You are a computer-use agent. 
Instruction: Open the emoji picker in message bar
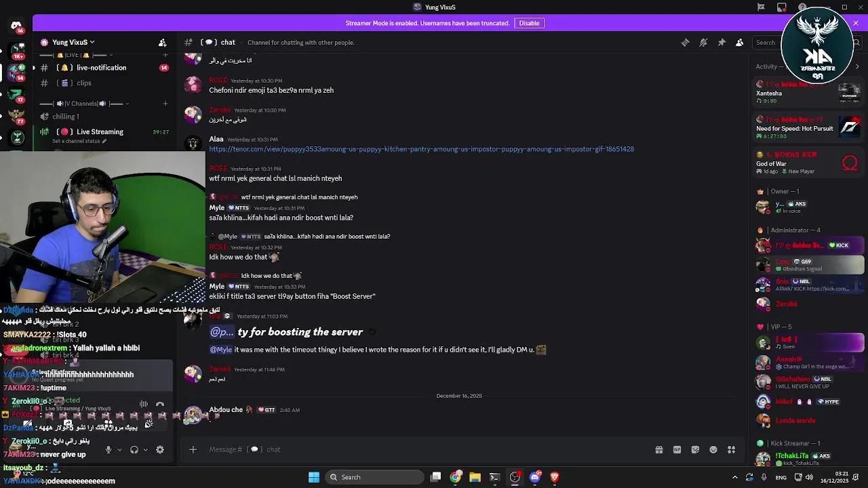click(713, 449)
